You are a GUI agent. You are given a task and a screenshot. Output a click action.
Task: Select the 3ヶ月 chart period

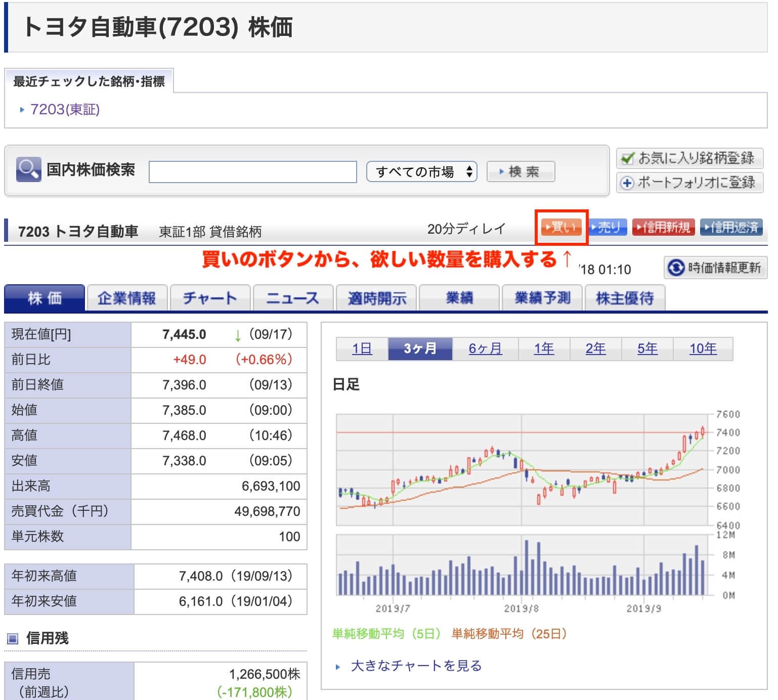pyautogui.click(x=420, y=348)
